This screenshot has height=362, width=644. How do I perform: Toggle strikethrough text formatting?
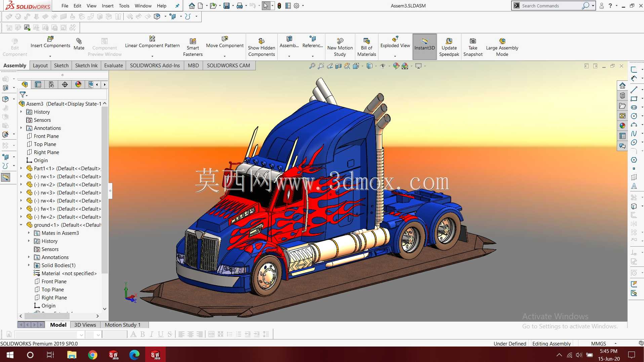pyautogui.click(x=170, y=334)
